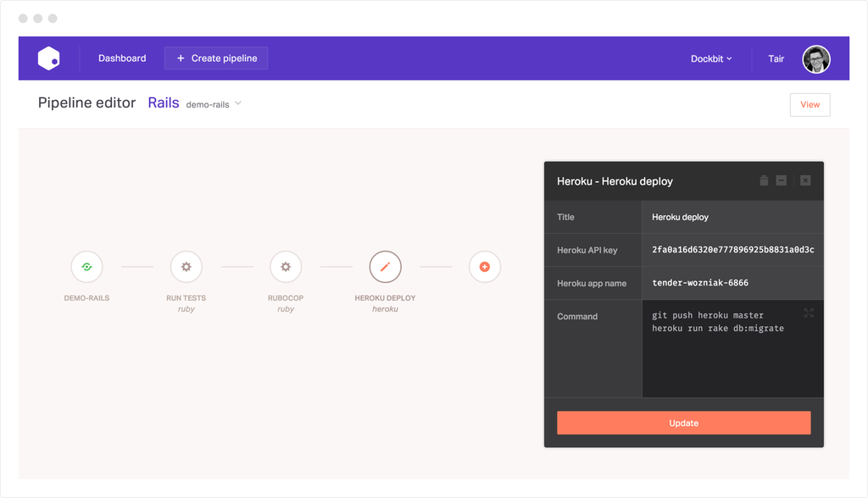Image resolution: width=868 pixels, height=498 pixels.
Task: Edit the Heroku app name field
Action: 732,283
